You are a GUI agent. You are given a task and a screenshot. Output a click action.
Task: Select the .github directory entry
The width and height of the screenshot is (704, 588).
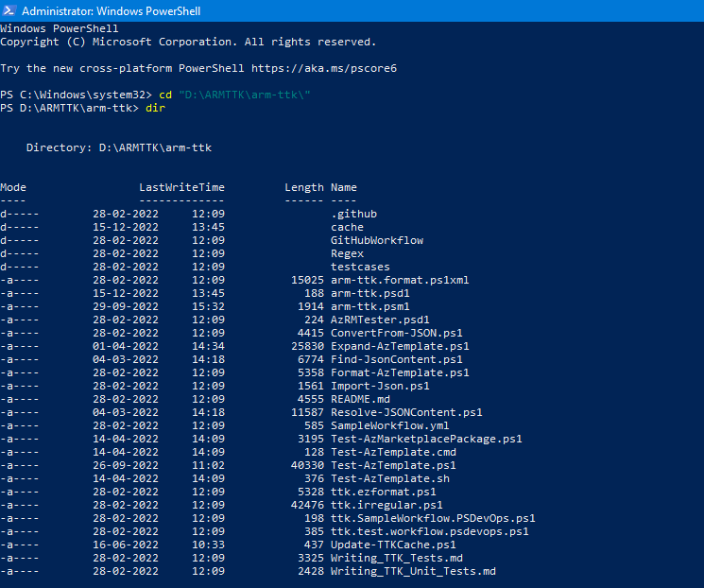tap(353, 214)
